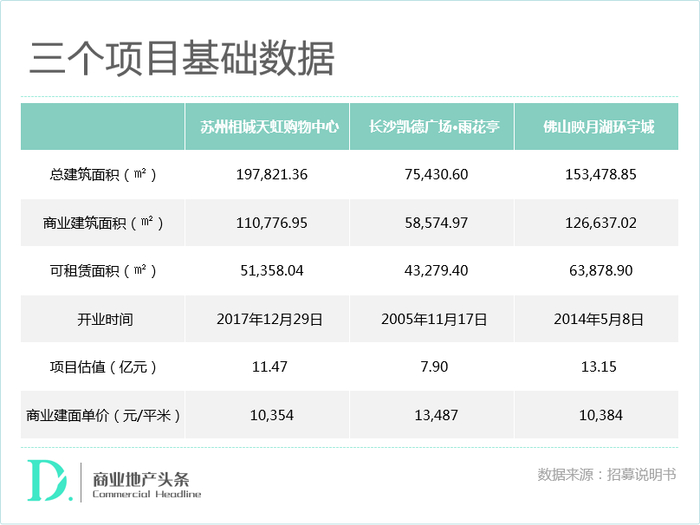Click the title 三个项目基础数据
This screenshot has height=525, width=700.
[182, 58]
